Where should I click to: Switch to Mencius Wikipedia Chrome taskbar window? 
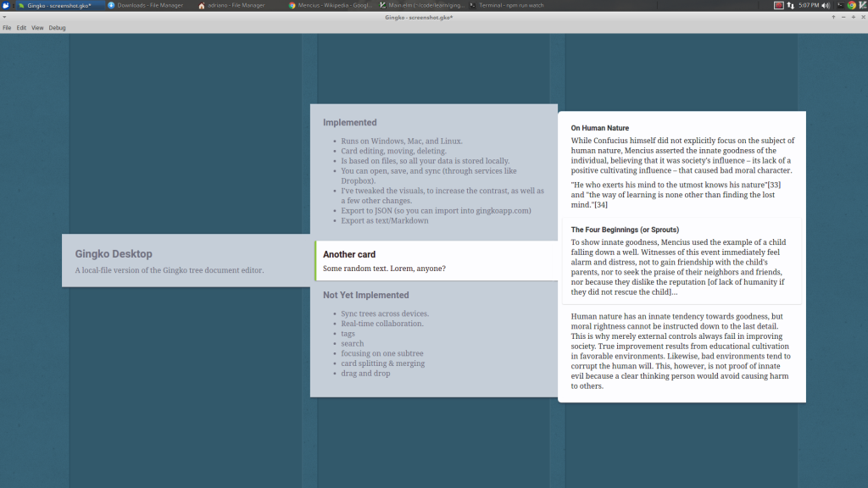(331, 5)
